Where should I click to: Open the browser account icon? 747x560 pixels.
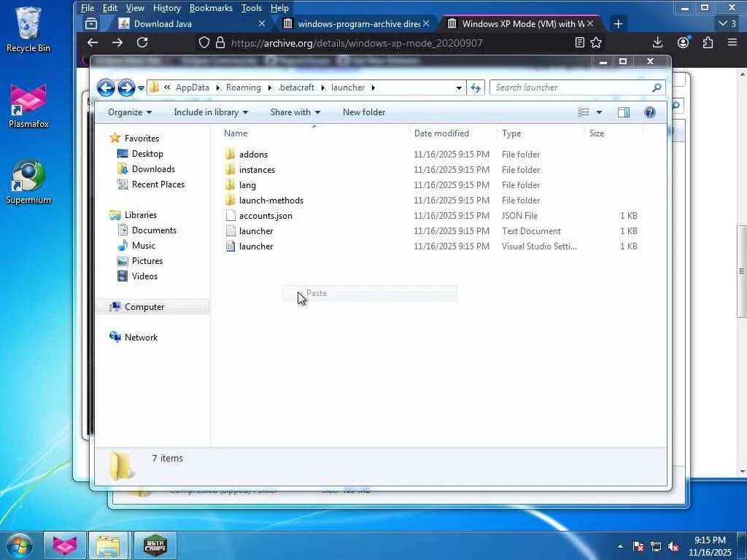(x=683, y=43)
